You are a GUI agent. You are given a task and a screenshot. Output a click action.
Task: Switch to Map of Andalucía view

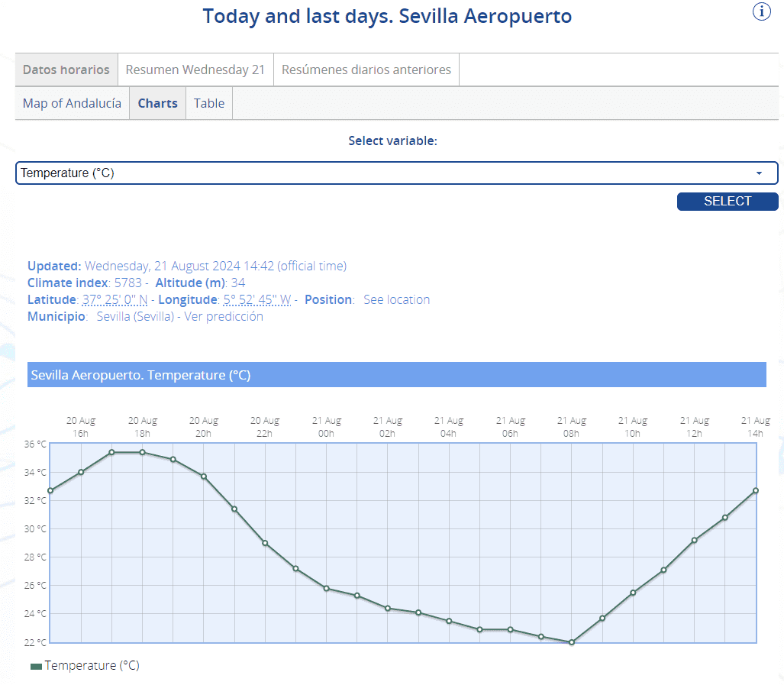pos(72,103)
